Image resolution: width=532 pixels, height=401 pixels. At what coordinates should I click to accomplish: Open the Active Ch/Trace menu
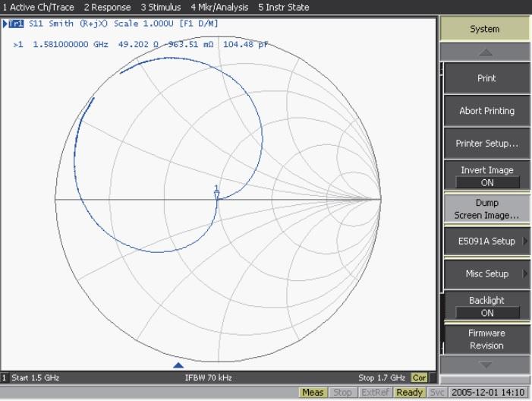click(x=38, y=7)
